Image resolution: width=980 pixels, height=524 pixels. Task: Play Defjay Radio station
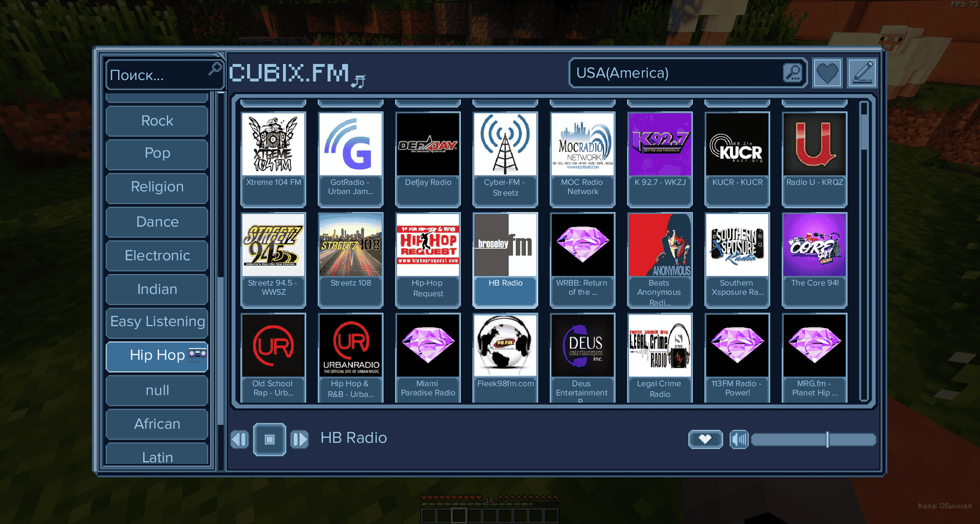pyautogui.click(x=428, y=159)
